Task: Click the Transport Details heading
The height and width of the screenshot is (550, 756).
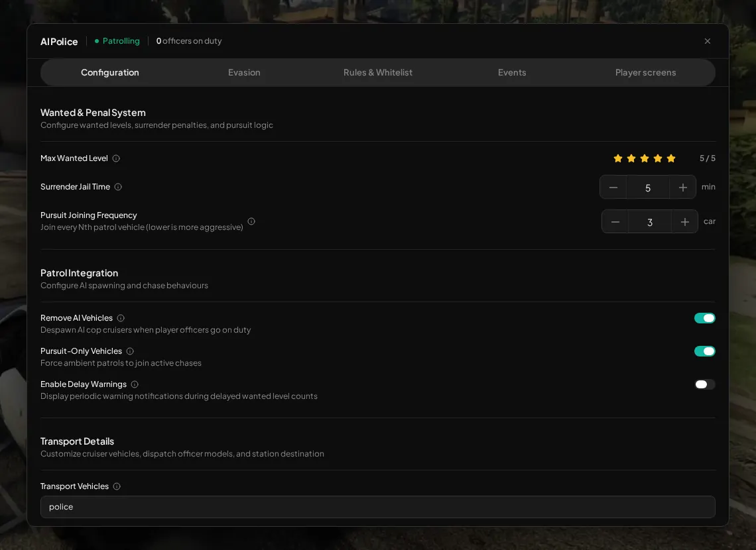Action: (77, 441)
